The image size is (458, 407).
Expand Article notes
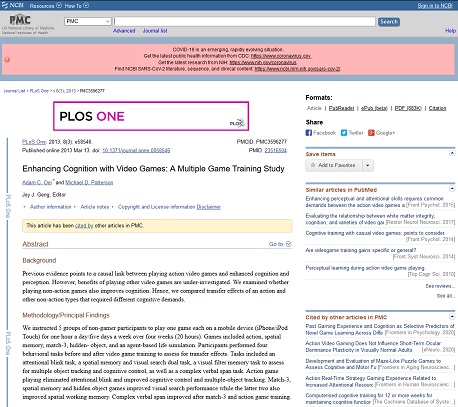coord(95,207)
